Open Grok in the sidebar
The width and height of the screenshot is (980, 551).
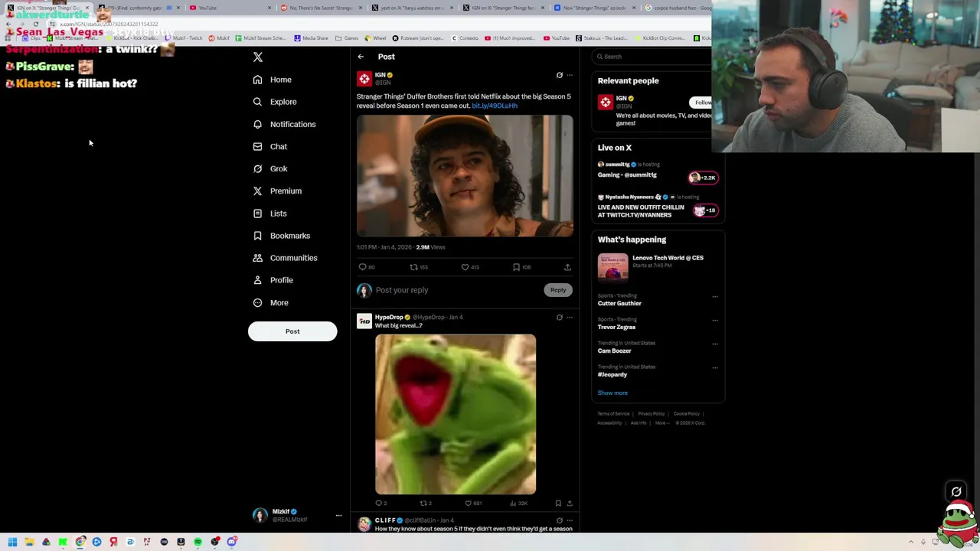click(x=270, y=168)
